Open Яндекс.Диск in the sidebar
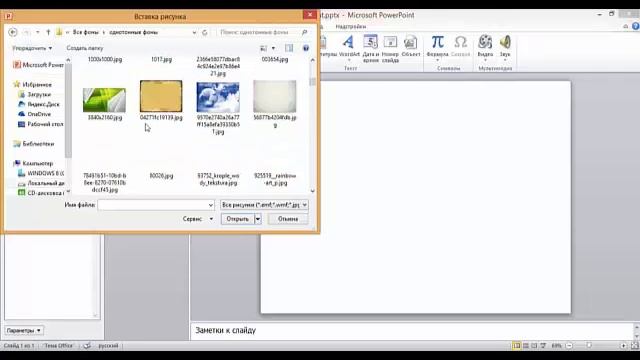This screenshot has height=360, width=640. (x=39, y=104)
